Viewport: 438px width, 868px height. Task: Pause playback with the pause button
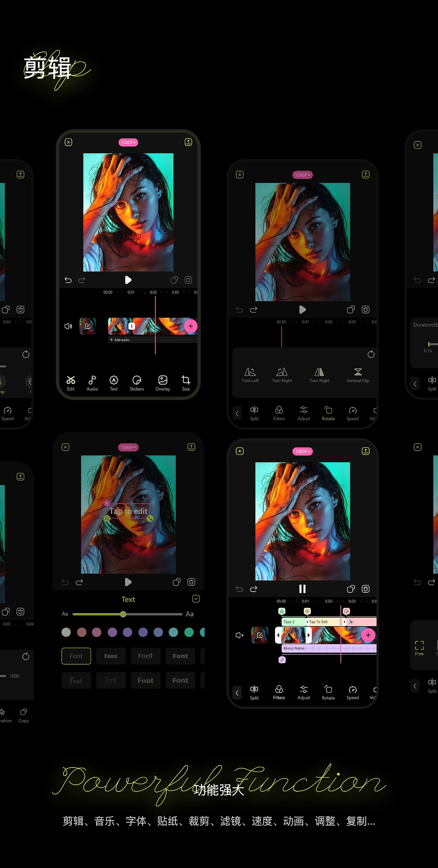pos(302,589)
